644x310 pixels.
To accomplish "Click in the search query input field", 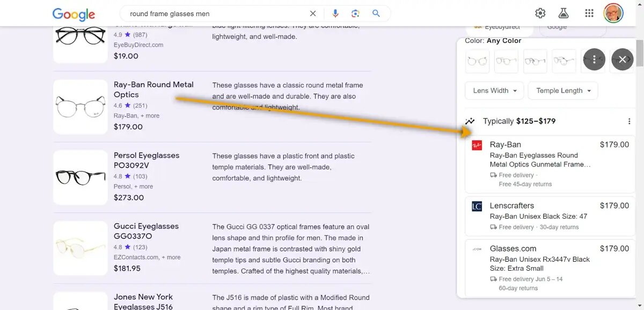I will pos(215,13).
